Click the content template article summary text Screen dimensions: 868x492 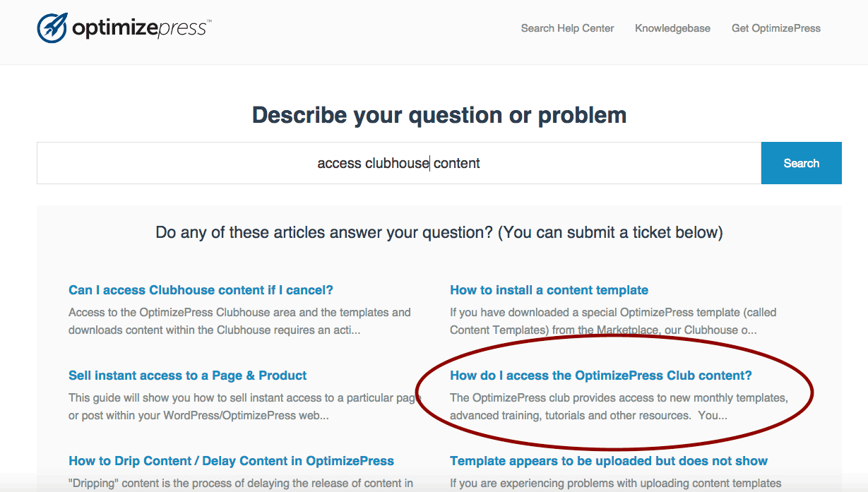click(613, 321)
